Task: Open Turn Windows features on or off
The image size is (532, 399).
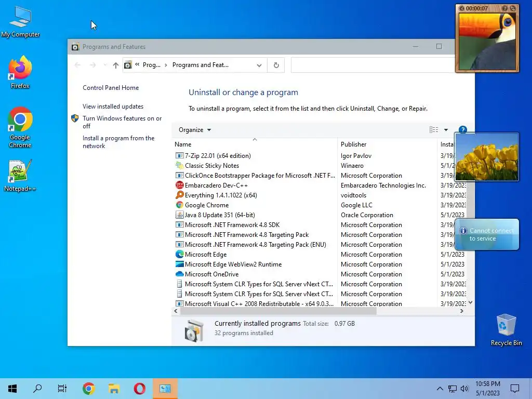Action: point(122,122)
